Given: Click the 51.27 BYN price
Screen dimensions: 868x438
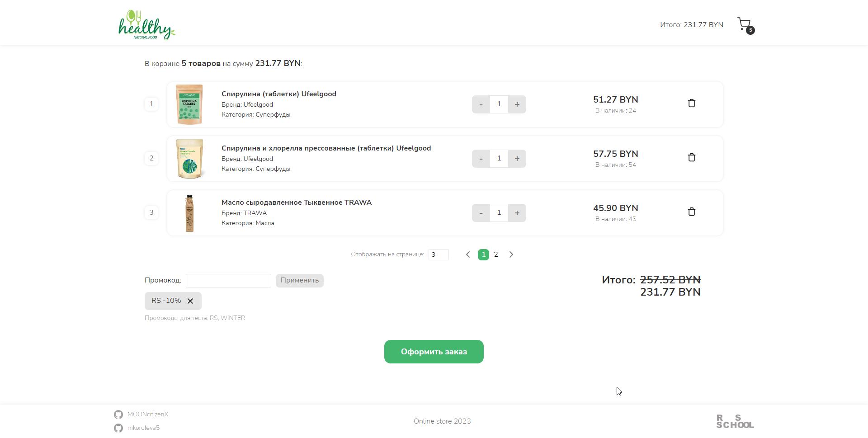Looking at the screenshot, I should tap(616, 100).
